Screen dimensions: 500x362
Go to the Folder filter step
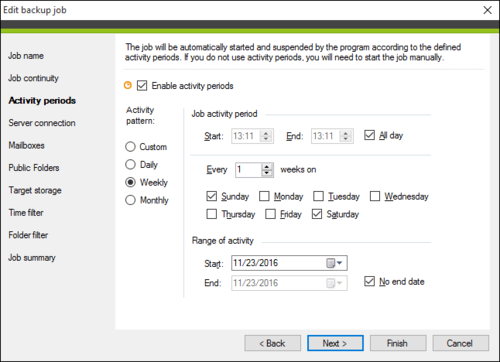pos(28,235)
